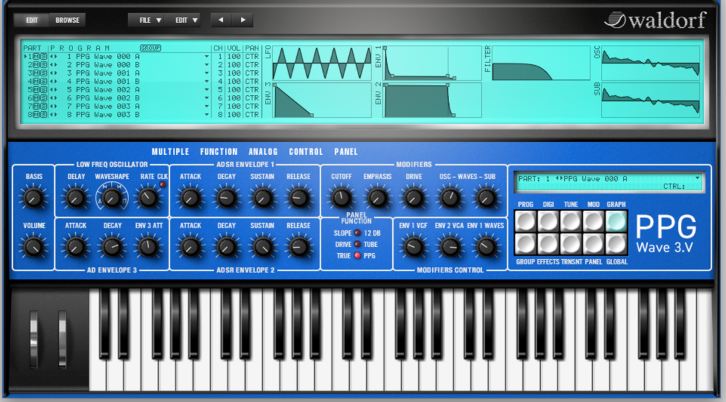Viewport: 726px width, 402px height.
Task: Click the SUB wavetable graph
Action: [651, 100]
